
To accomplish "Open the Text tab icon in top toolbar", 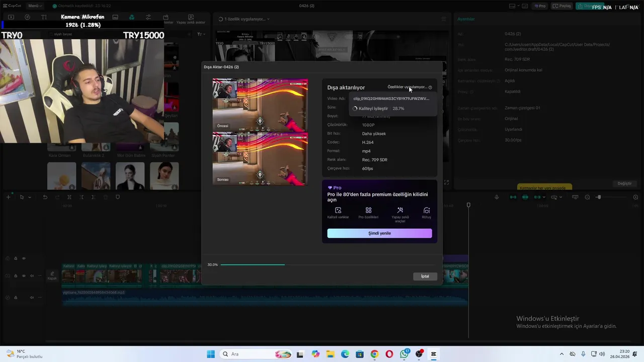I will tap(44, 17).
